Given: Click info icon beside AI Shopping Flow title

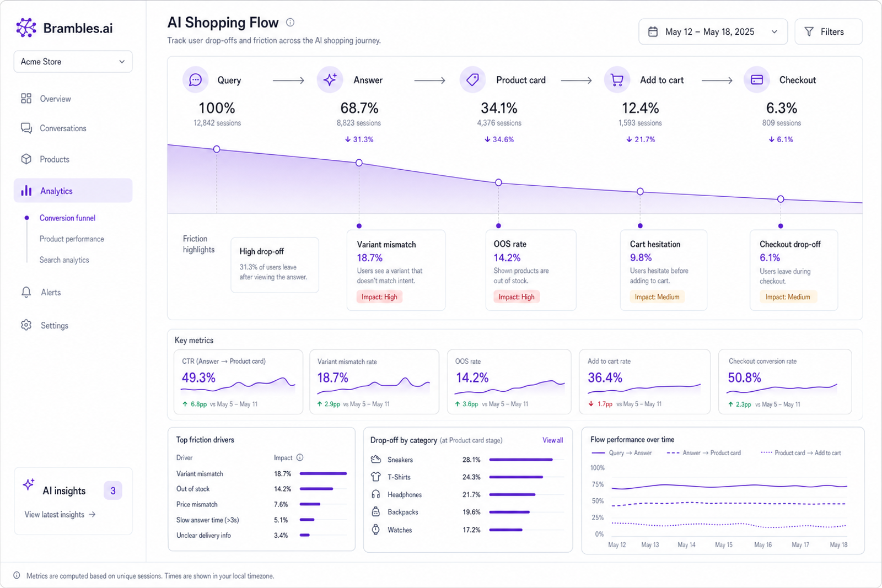Looking at the screenshot, I should click(290, 23).
